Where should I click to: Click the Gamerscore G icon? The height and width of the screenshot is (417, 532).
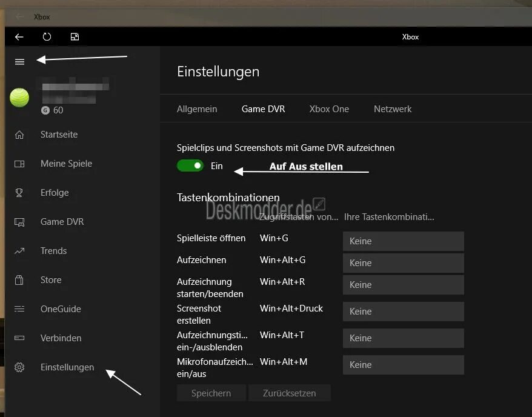tap(45, 110)
